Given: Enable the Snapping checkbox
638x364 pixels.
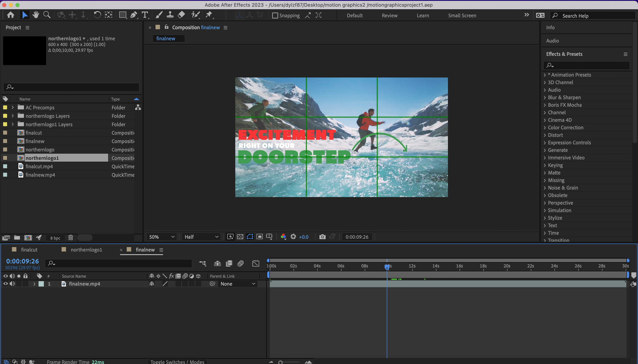Looking at the screenshot, I should (x=275, y=15).
